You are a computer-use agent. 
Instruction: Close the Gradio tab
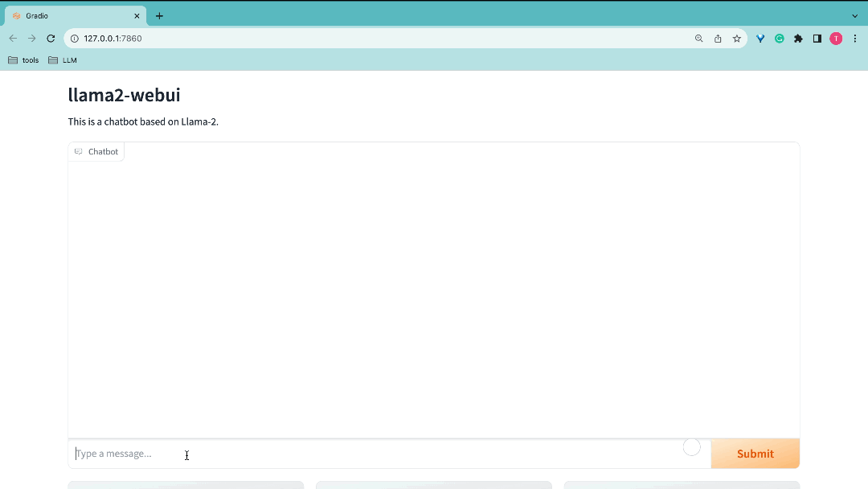tap(137, 16)
